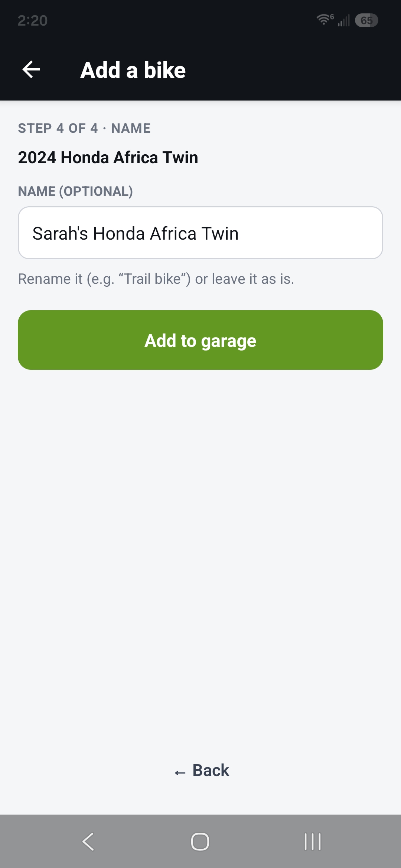Tap the 2:20 clock in the status bar
This screenshot has height=868, width=401.
[33, 20]
